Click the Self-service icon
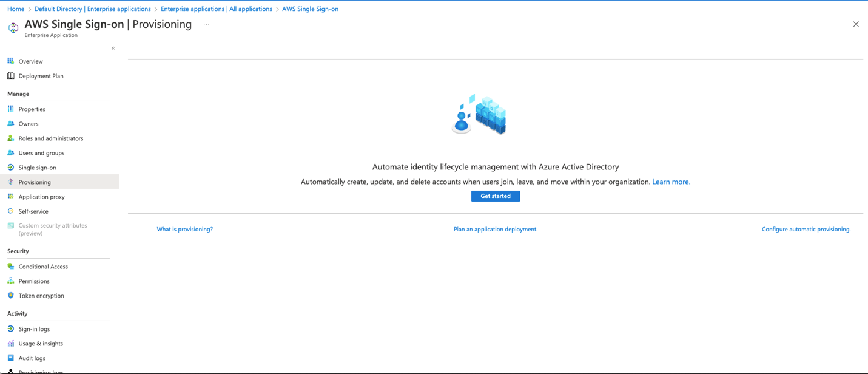Viewport: 868px width, 374px height. [10, 211]
